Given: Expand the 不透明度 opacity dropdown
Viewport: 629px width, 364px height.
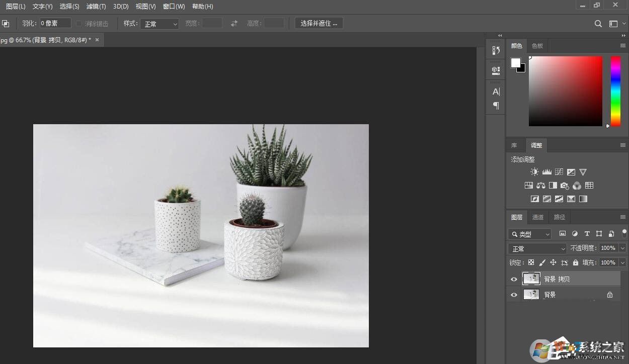Looking at the screenshot, I should 623,248.
